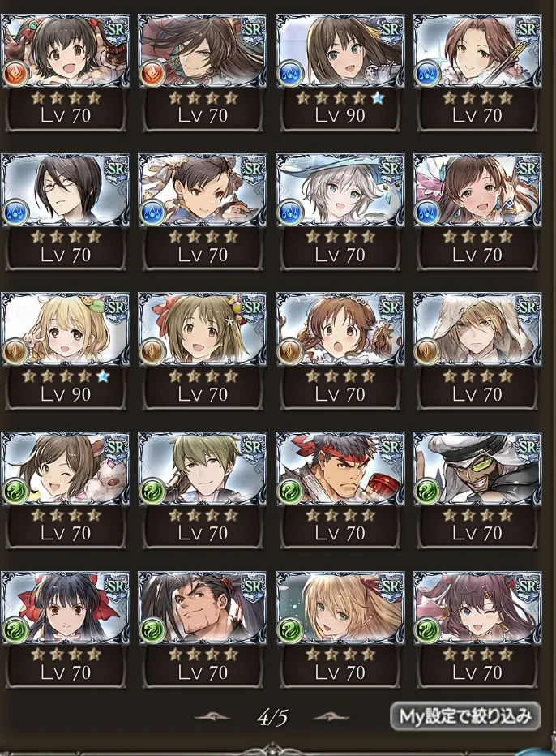Choose the bearded topknot wind character
The width and height of the screenshot is (556, 756).
[203, 608]
